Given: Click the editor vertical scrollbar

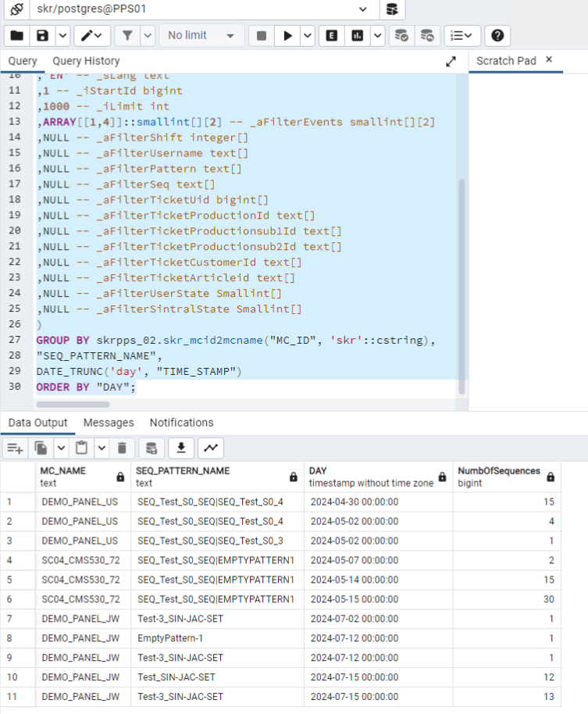Looking at the screenshot, I should click(x=461, y=287).
